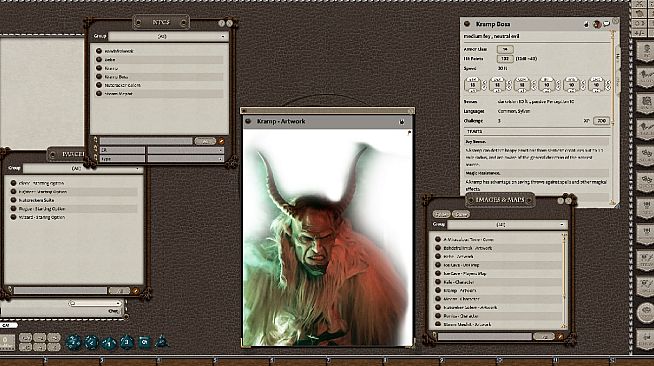Pick up the square d6 die

(144, 342)
